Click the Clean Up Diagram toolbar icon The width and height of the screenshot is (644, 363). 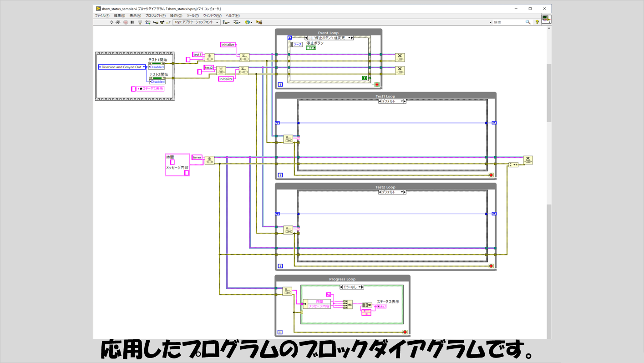click(259, 22)
